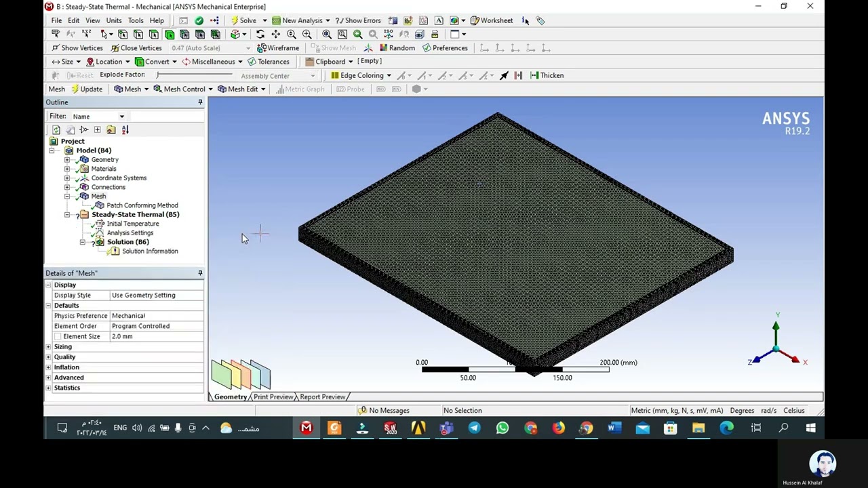Open the New Analysis dropdown

pyautogui.click(x=302, y=20)
